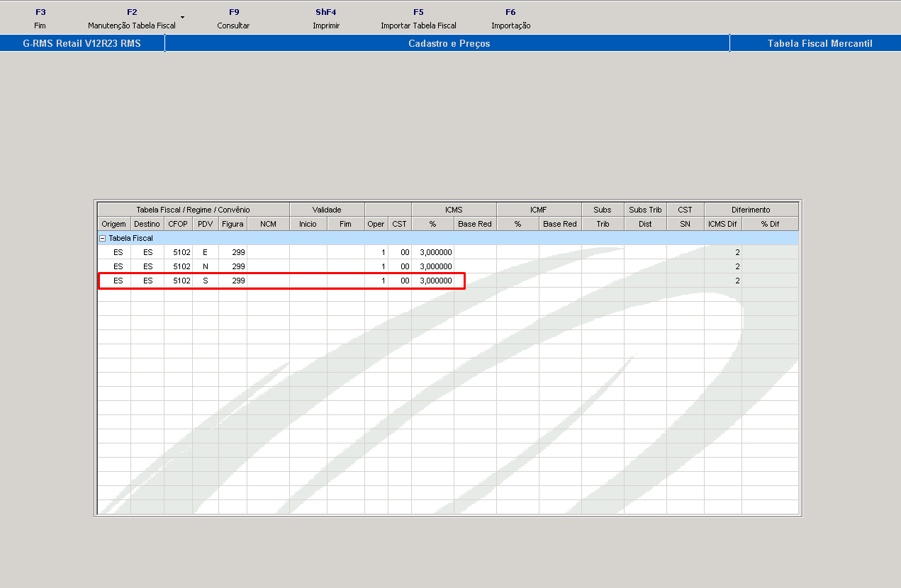Click the Fim validity column header
Viewport: 901px width, 588px height.
click(x=345, y=224)
